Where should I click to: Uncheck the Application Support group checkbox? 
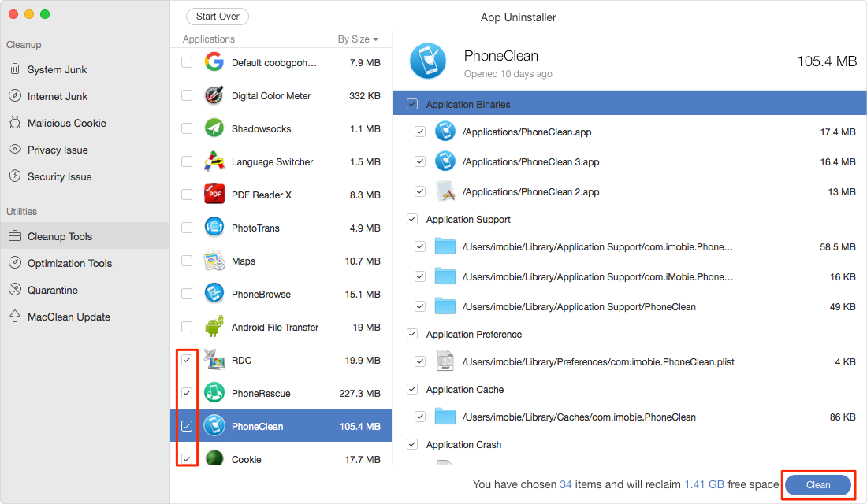click(412, 219)
